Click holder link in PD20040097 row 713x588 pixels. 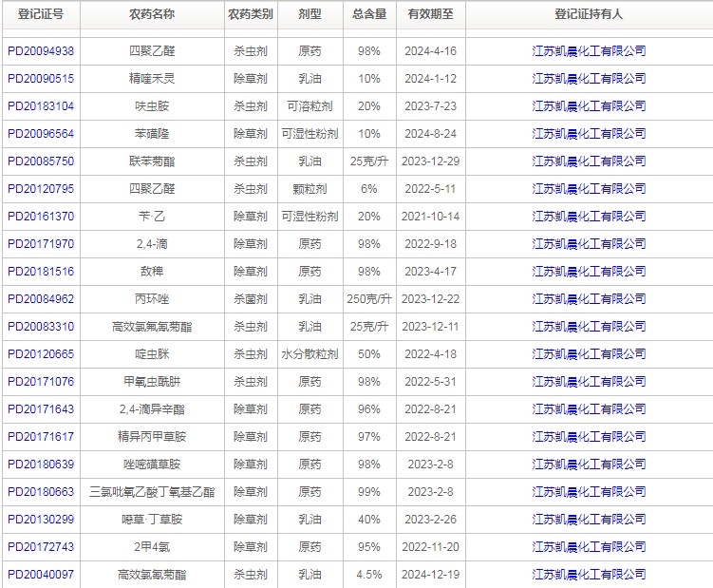(x=589, y=575)
